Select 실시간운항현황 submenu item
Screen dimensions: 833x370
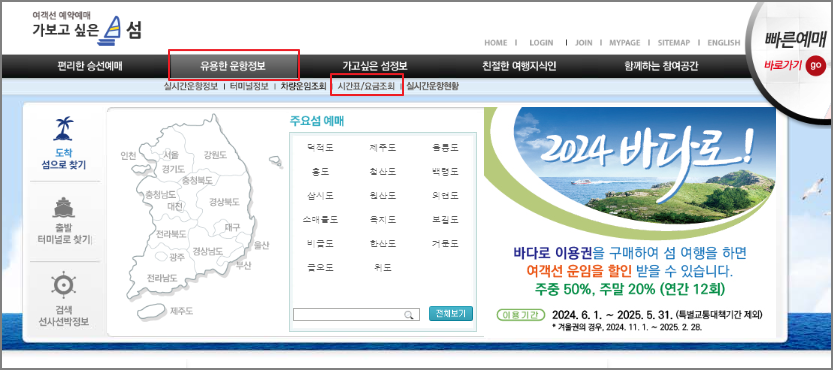(x=432, y=86)
